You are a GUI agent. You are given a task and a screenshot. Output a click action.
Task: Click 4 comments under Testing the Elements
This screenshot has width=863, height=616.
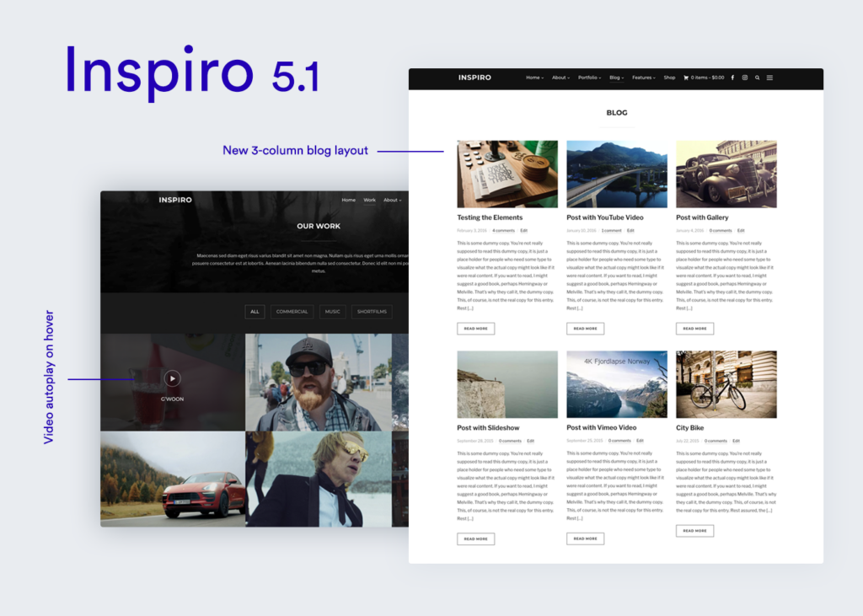504,231
